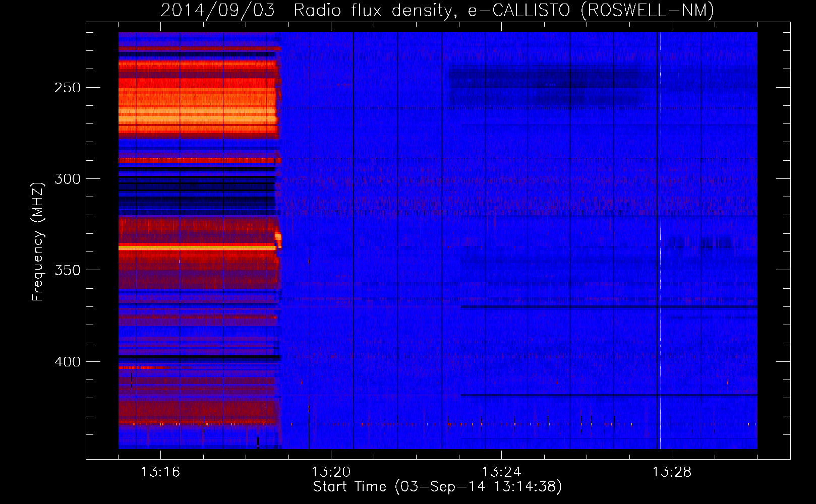Viewport: 816px width, 504px height.
Task: Click the dark horizontal line near 418 MHz
Action: (605, 395)
